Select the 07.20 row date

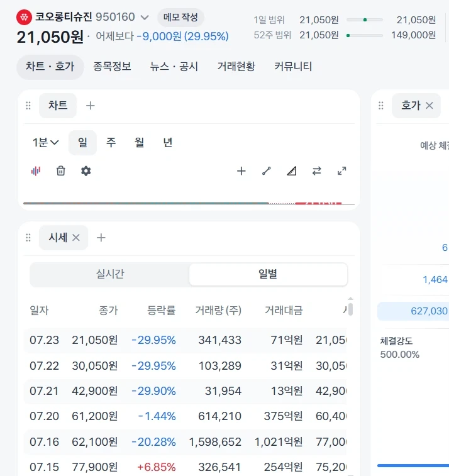tap(44, 416)
